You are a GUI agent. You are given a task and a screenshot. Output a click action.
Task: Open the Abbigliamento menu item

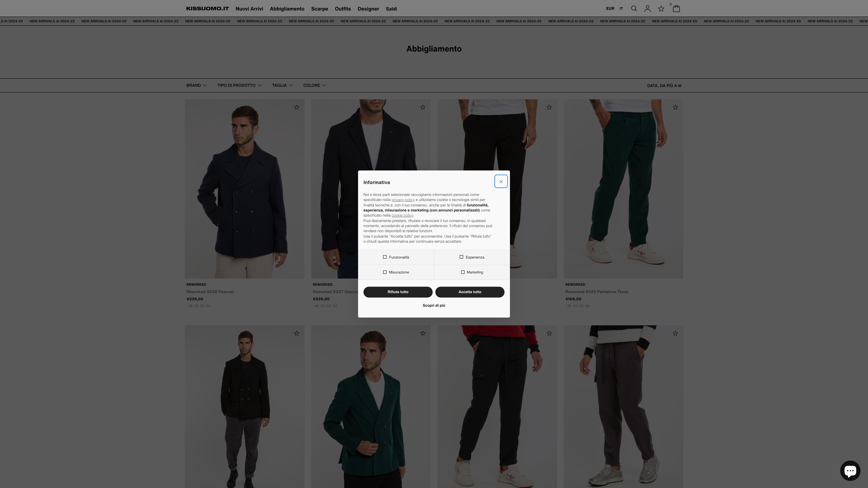[x=287, y=9]
